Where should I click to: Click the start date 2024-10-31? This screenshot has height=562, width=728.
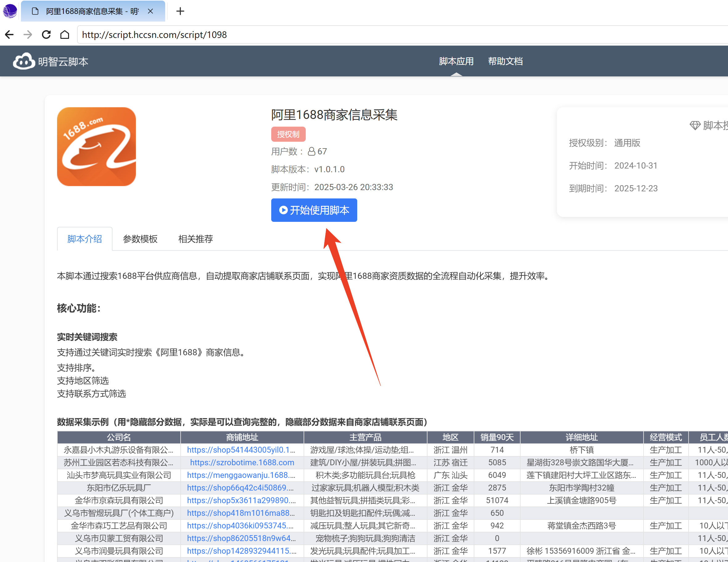point(636,166)
